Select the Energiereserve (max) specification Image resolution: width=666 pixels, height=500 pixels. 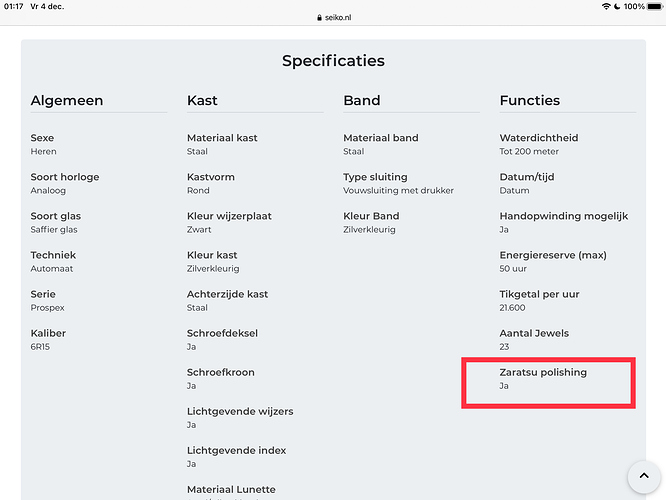pos(553,255)
